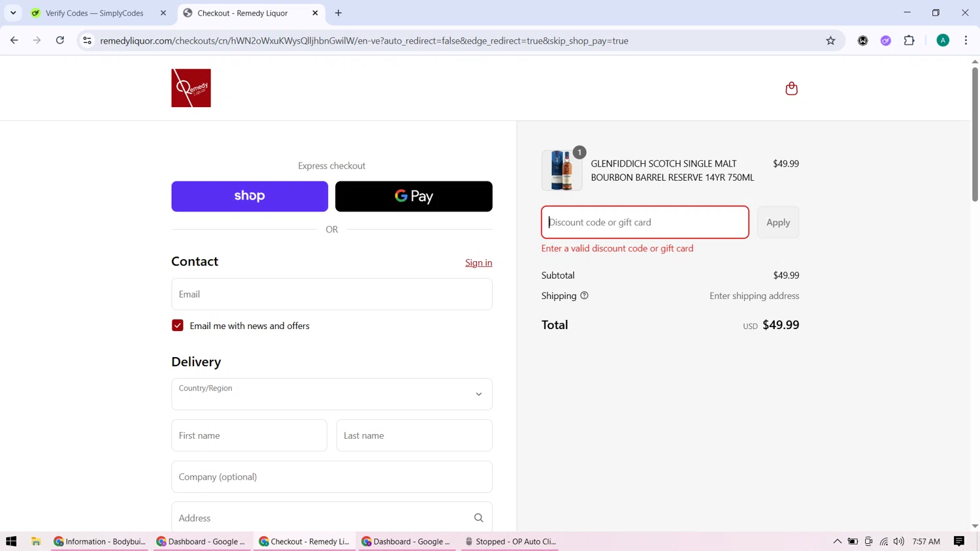
Task: Click the GLENFIDDICH SCOTCH SINGLE MALT product name
Action: 672,170
